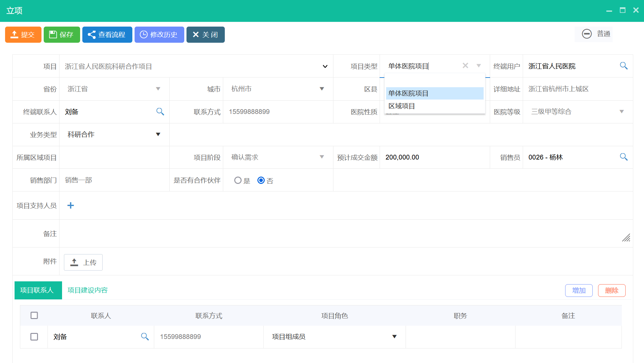Image resolution: width=644 pixels, height=363 pixels.
Task: Select 区域项目 from the list
Action: click(435, 106)
